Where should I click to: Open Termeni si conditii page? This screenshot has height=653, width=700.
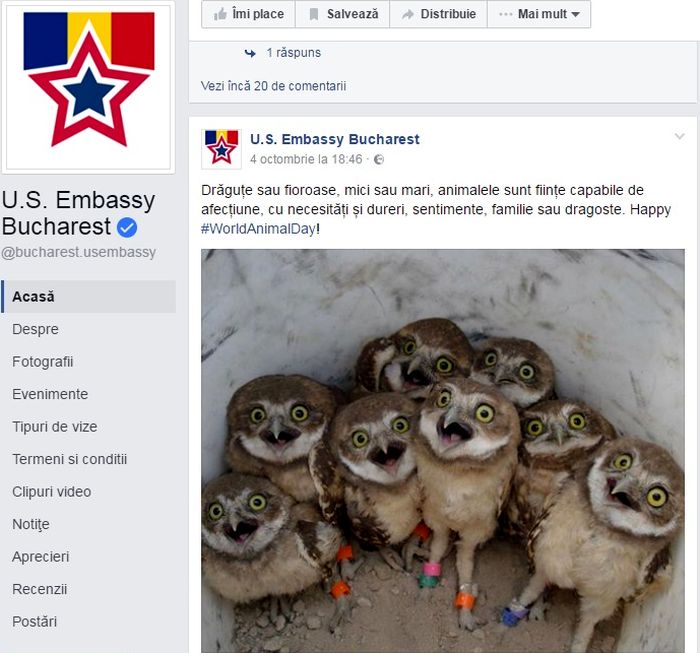(x=70, y=460)
